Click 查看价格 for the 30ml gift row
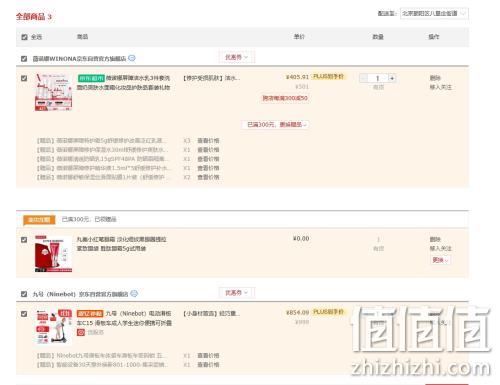The width and height of the screenshot is (500, 385). tap(208, 150)
